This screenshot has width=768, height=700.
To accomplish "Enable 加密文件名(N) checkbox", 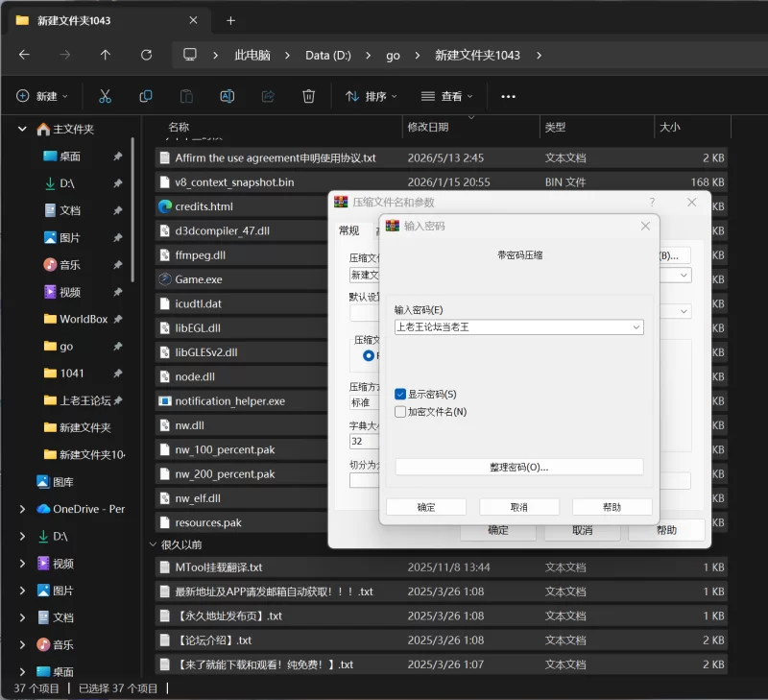I will point(400,412).
